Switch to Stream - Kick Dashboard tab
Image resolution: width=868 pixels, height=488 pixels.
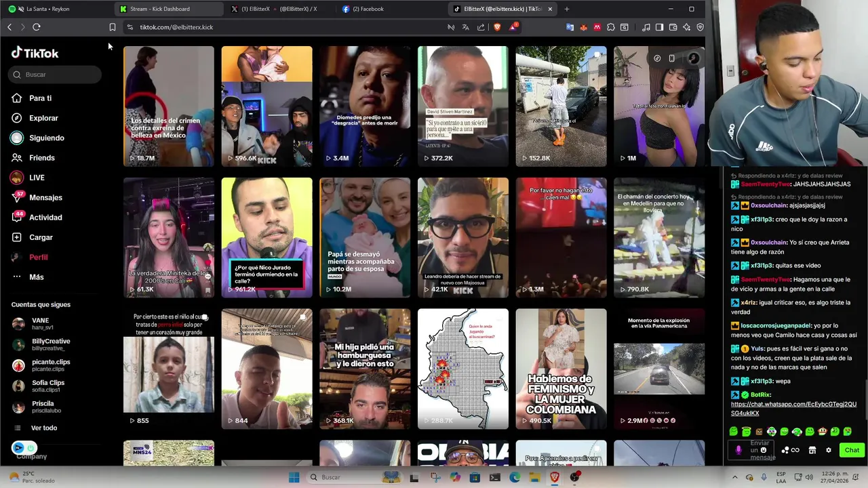(169, 9)
